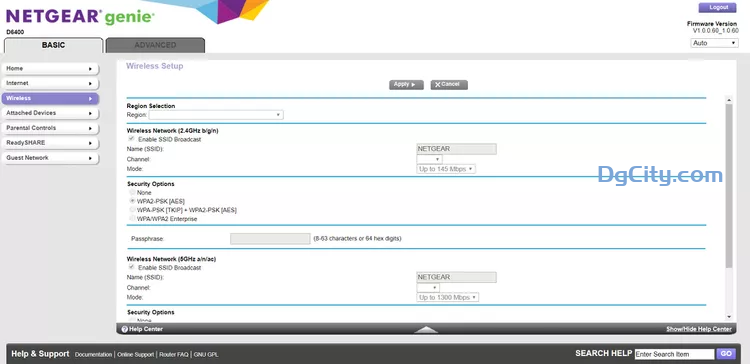
Task: Expand help panel using center up triangle
Action: [426, 329]
